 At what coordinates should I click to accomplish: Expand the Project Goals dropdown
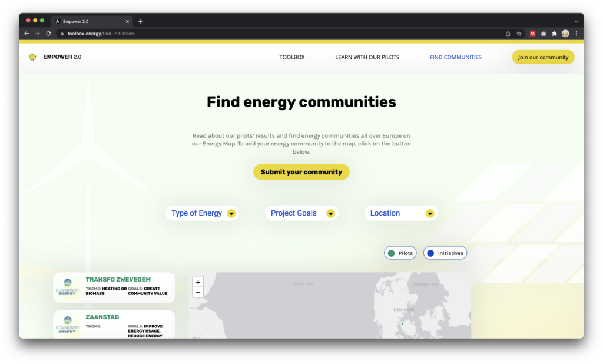301,213
